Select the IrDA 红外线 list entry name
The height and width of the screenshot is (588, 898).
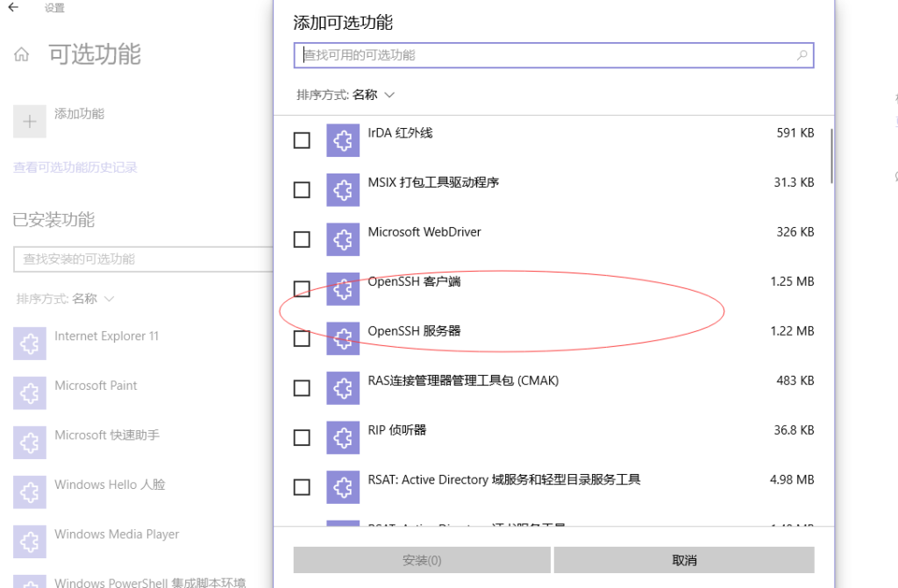point(400,133)
